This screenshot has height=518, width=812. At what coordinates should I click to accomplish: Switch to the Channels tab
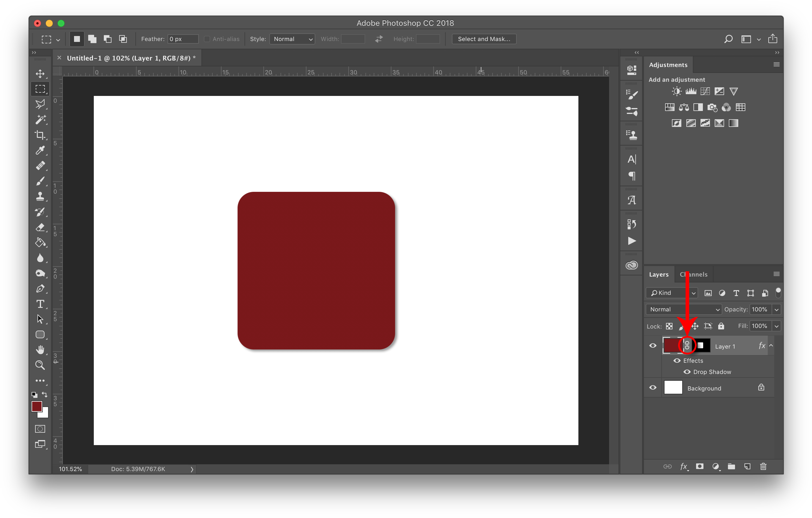pyautogui.click(x=694, y=274)
